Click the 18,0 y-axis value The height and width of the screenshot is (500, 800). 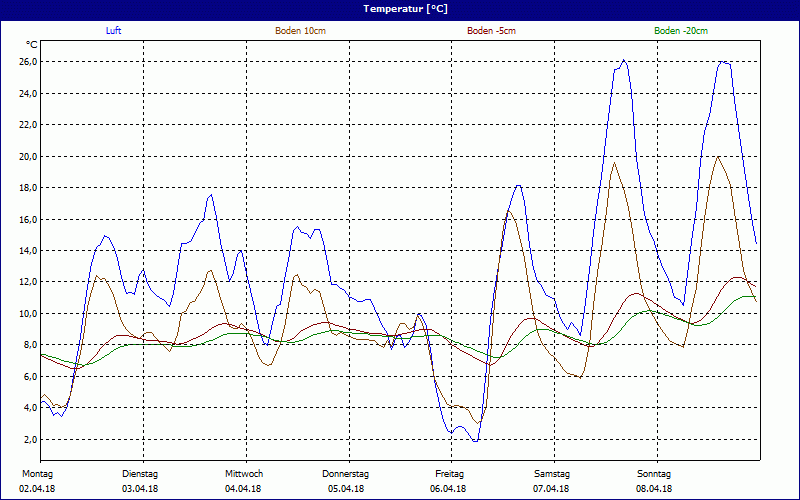coord(29,188)
